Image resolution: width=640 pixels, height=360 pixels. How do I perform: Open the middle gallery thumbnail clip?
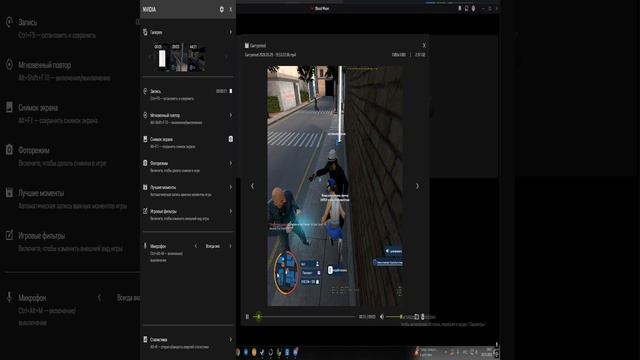179,57
